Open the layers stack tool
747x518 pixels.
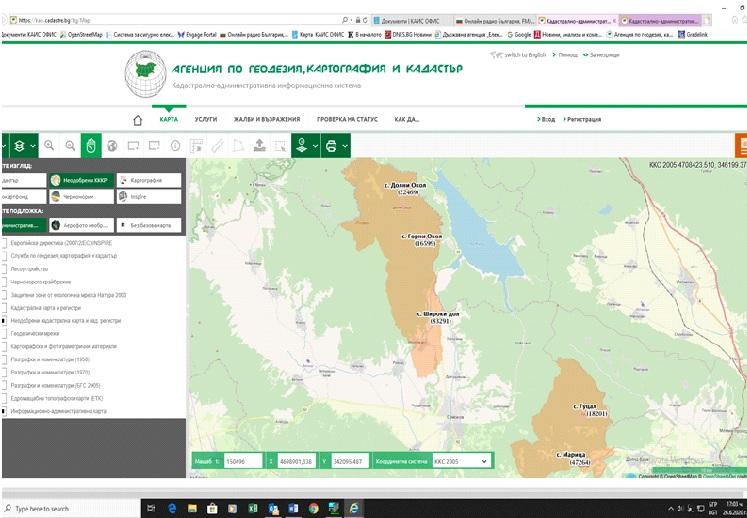(x=20, y=146)
